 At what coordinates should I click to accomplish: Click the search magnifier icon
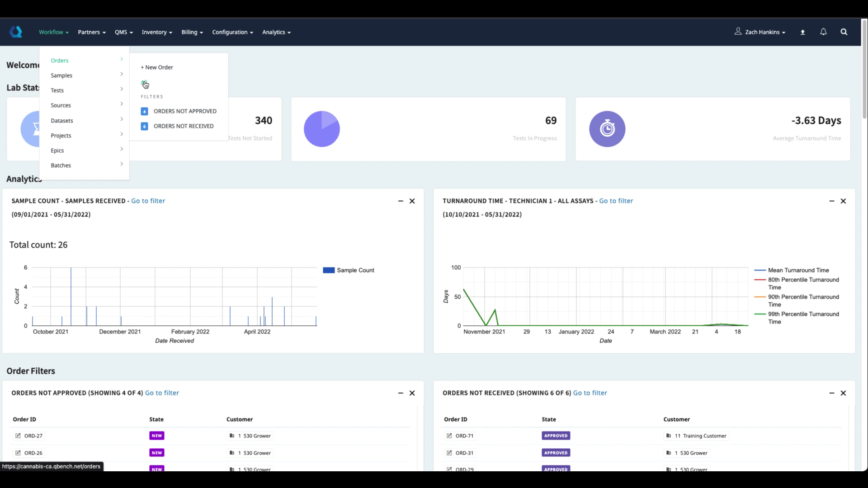coord(844,32)
